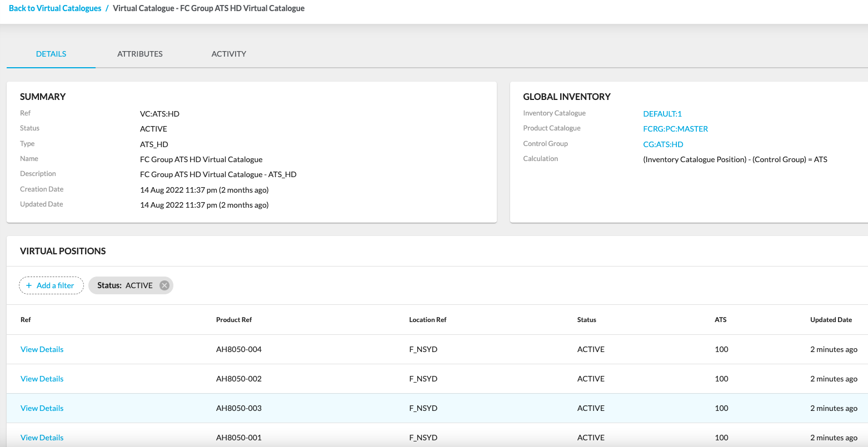The image size is (868, 447).
Task: Click the Creation Date value
Action: tap(204, 190)
